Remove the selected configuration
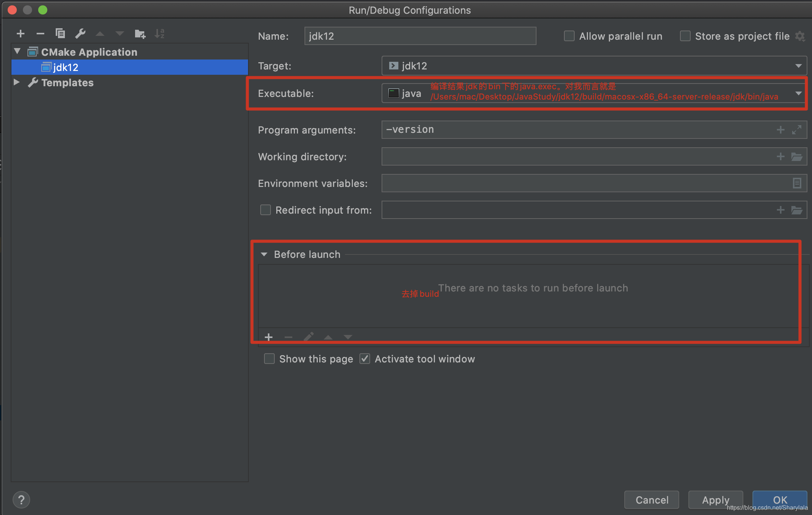This screenshot has width=812, height=515. [x=40, y=34]
